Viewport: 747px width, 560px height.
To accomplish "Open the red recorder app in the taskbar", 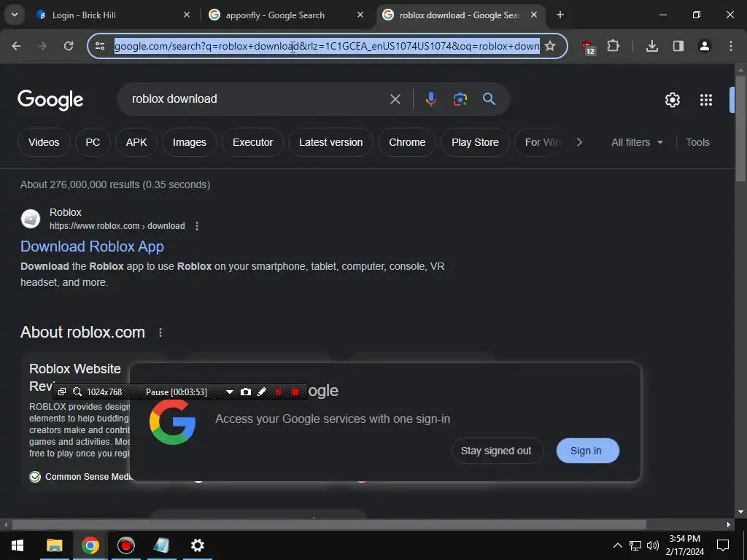I will click(x=125, y=545).
